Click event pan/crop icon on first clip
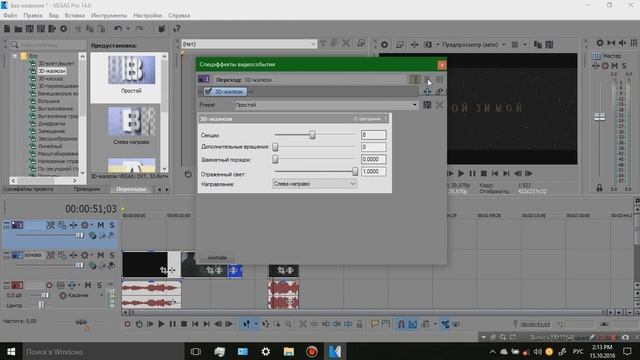640x360 pixels. 163,270
